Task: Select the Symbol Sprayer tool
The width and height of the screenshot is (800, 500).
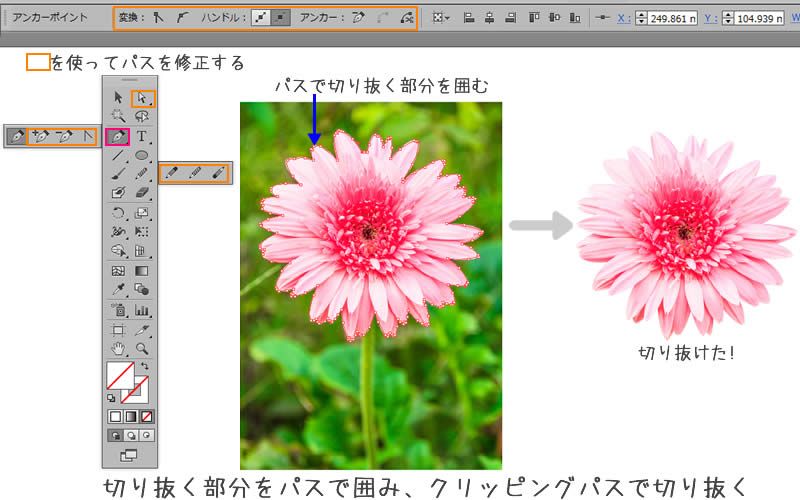Action: click(x=118, y=310)
